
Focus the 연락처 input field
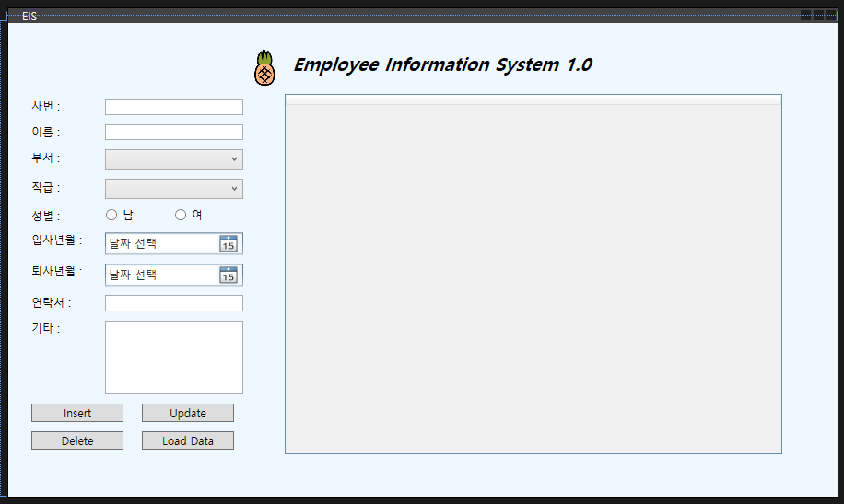pos(174,303)
